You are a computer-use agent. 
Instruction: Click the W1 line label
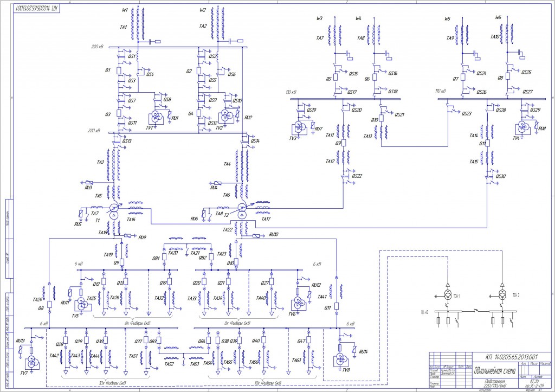(125, 10)
